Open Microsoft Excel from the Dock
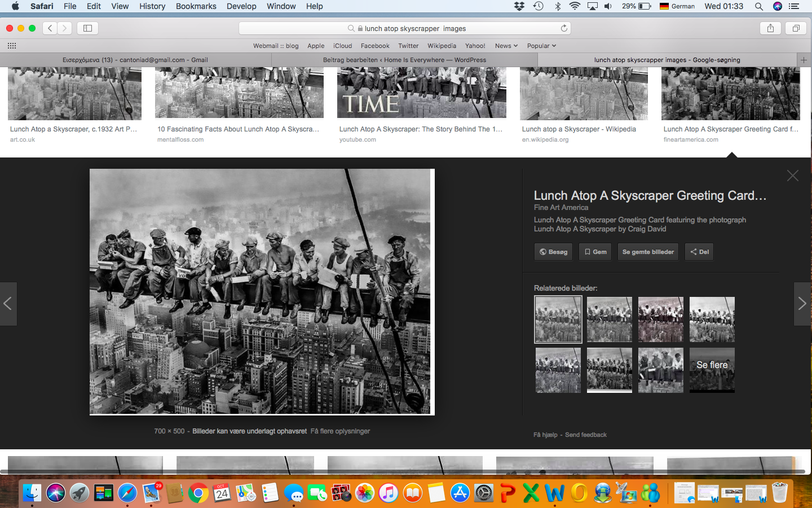812x508 pixels. point(531,493)
